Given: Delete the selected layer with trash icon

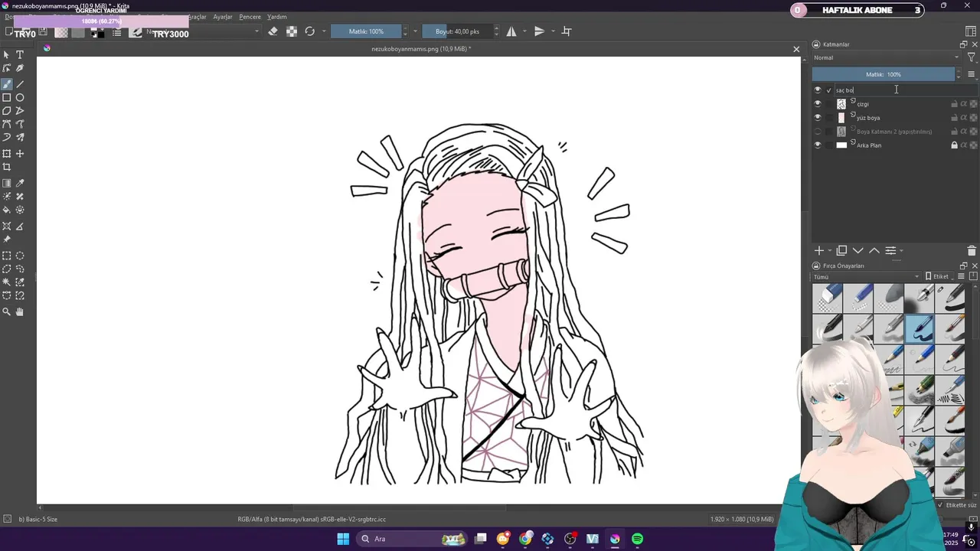Looking at the screenshot, I should (x=972, y=251).
